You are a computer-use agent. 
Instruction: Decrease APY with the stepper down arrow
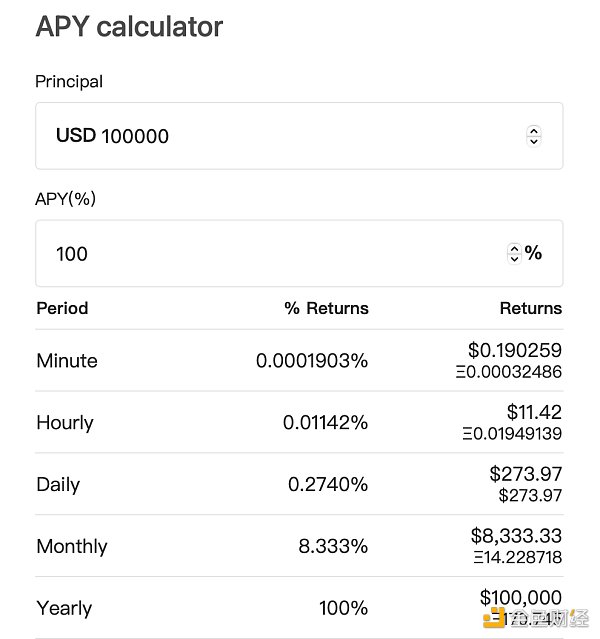[x=514, y=259]
